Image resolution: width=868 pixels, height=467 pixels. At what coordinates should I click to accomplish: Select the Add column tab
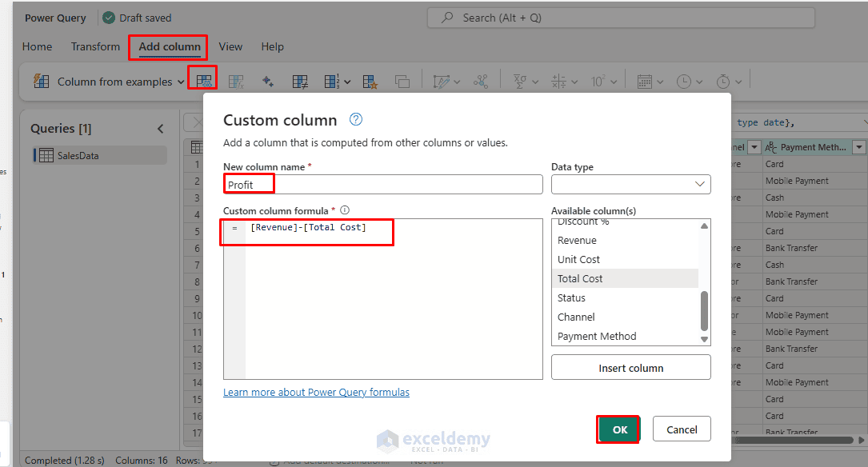(x=170, y=46)
